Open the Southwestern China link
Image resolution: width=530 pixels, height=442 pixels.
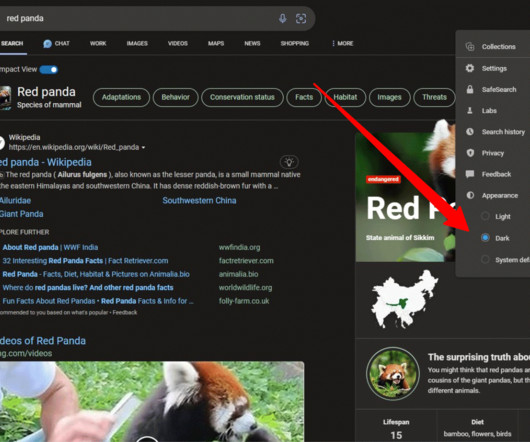[x=199, y=201]
